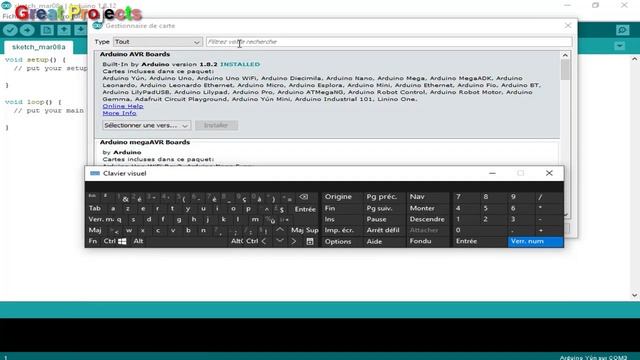Select the sketch_mar08a tab
640x360 pixels.
39,47
